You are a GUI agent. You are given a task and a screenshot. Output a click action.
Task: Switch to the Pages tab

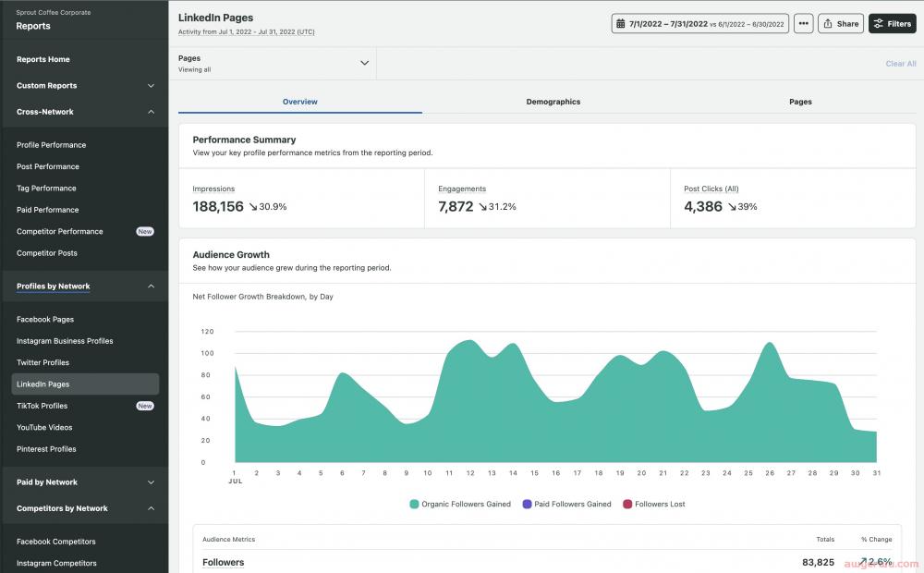800,102
